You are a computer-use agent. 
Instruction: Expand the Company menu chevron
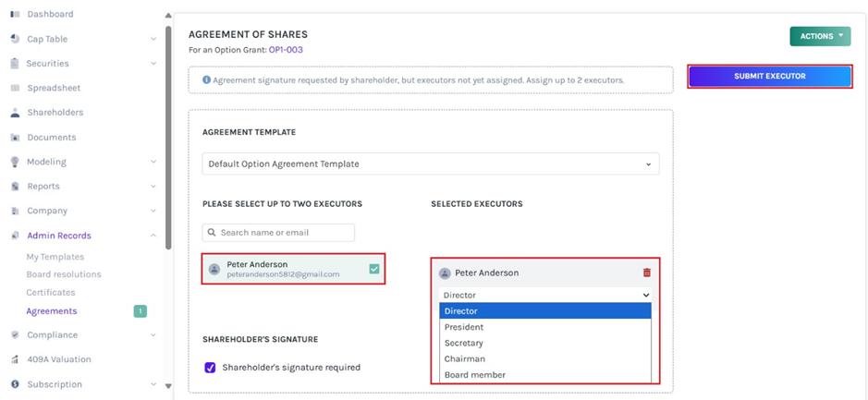pyautogui.click(x=153, y=211)
